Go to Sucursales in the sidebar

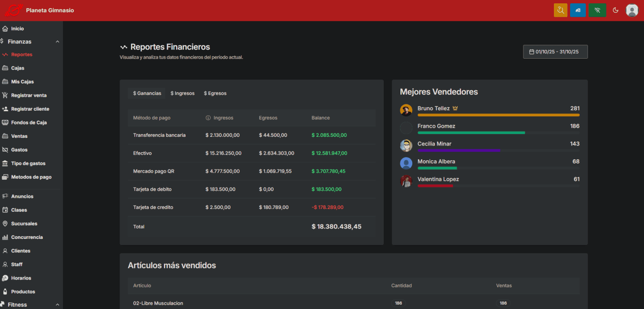tap(24, 224)
